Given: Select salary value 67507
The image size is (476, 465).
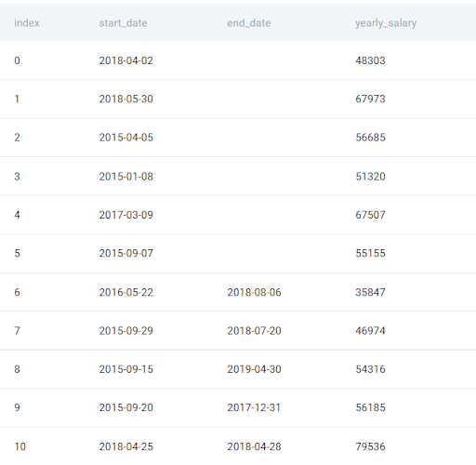Looking at the screenshot, I should (370, 215).
